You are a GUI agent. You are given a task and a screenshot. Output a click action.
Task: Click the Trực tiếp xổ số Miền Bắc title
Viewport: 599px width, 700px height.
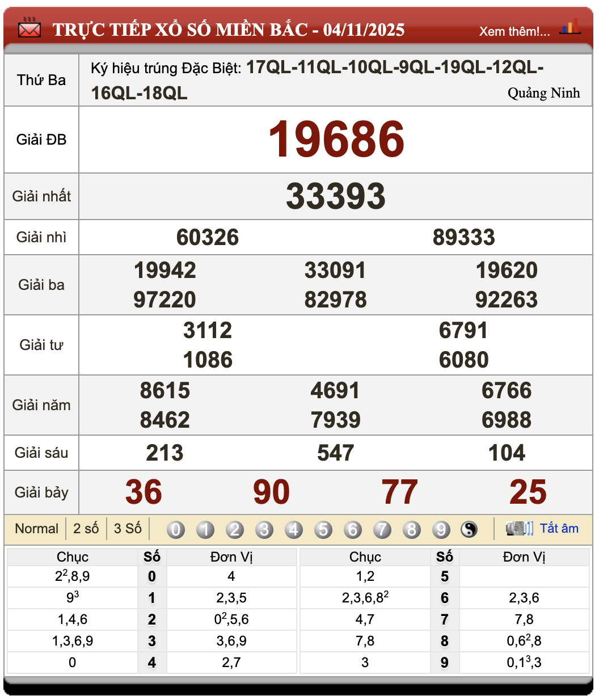(x=229, y=29)
